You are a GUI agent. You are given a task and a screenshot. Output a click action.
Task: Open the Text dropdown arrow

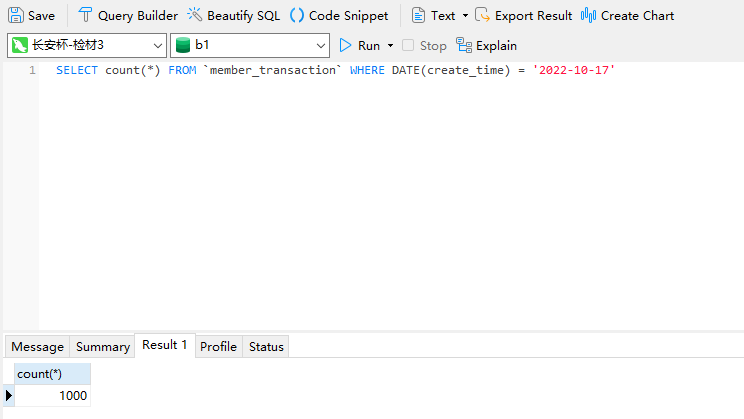[465, 16]
